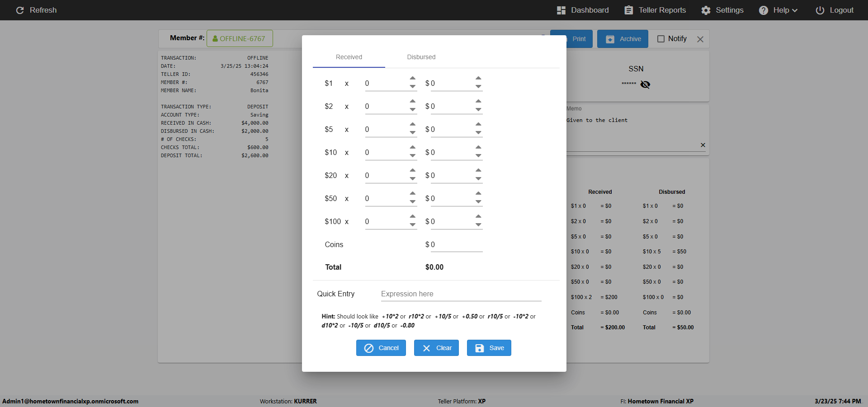Click the Coins amount field
The height and width of the screenshot is (407, 868).
click(x=457, y=245)
